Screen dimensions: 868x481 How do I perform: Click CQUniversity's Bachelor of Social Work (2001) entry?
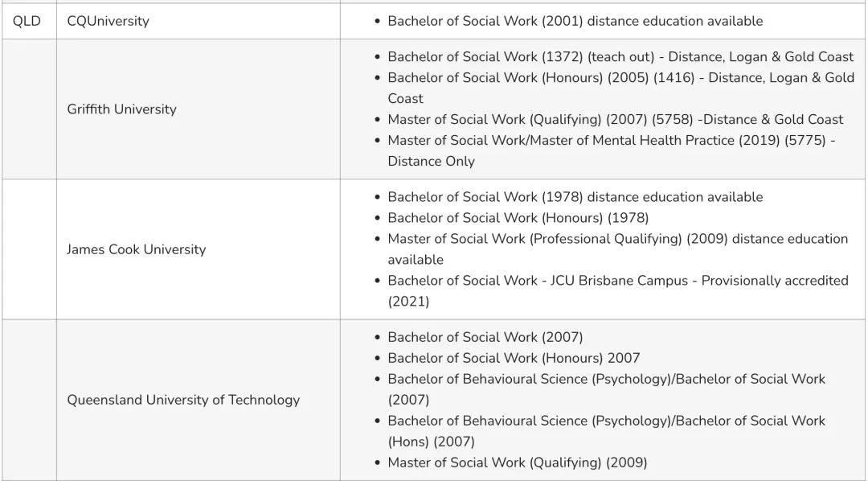[575, 22]
